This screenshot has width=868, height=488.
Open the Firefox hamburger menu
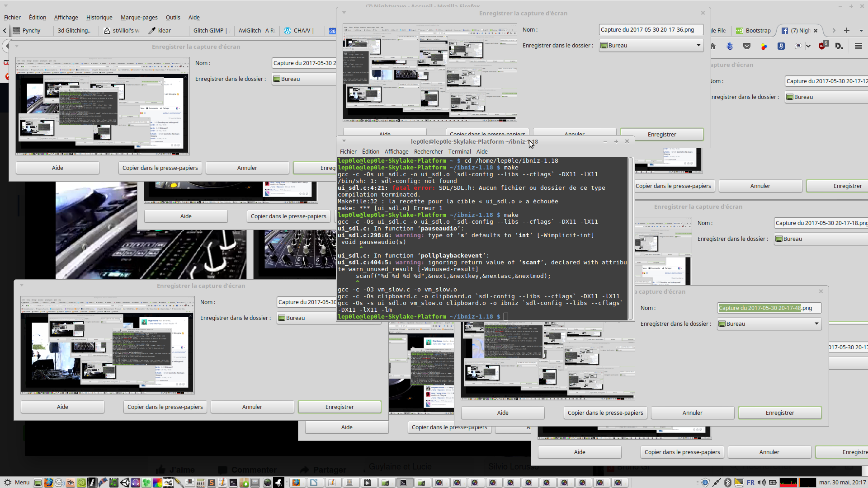pyautogui.click(x=858, y=46)
